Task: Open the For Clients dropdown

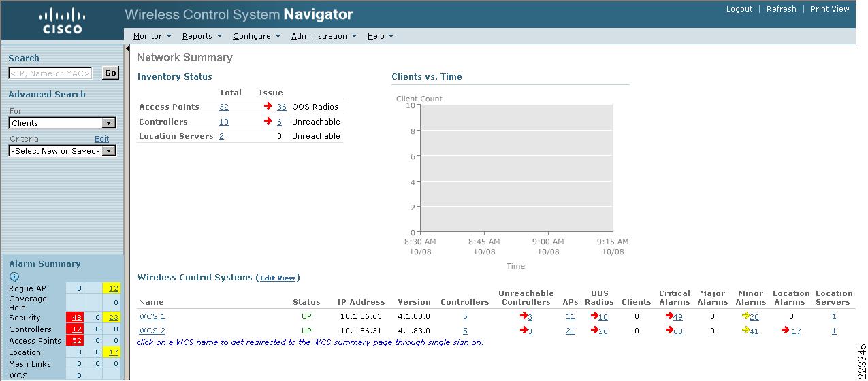Action: point(63,123)
